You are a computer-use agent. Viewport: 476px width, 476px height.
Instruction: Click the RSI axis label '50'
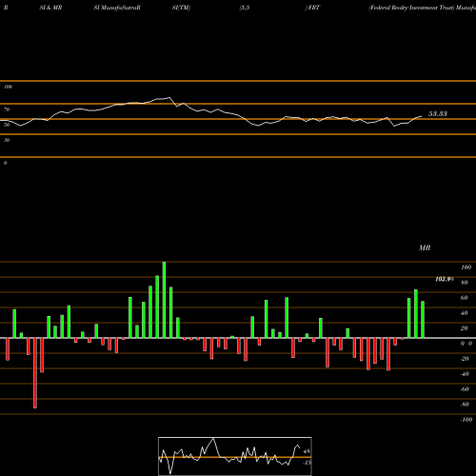point(7,125)
